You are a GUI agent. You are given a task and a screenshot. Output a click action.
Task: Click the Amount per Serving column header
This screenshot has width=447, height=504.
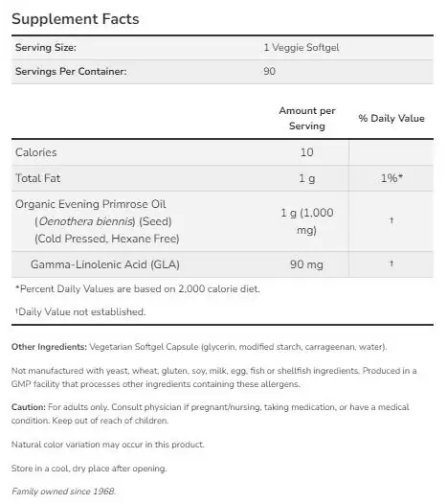pyautogui.click(x=307, y=118)
